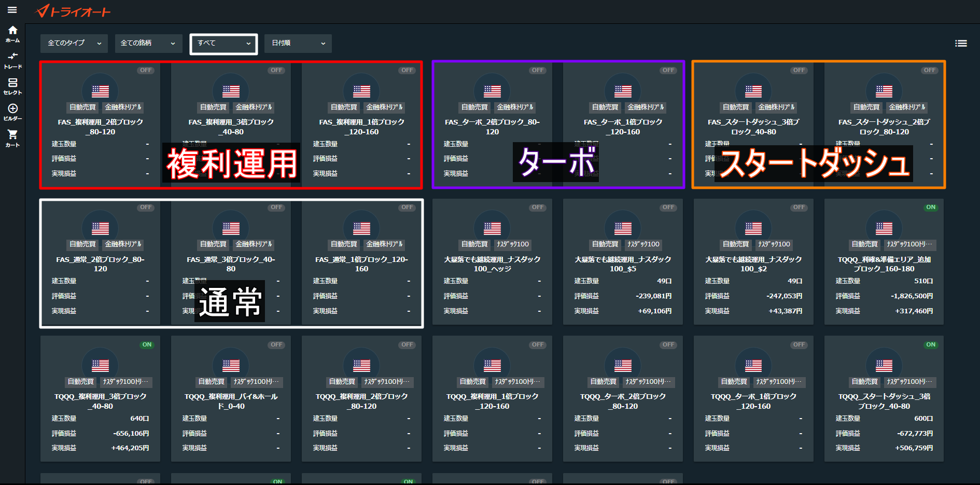Click the -672,773円 valuation value
Viewport: 980px width, 485px height.
(x=915, y=434)
